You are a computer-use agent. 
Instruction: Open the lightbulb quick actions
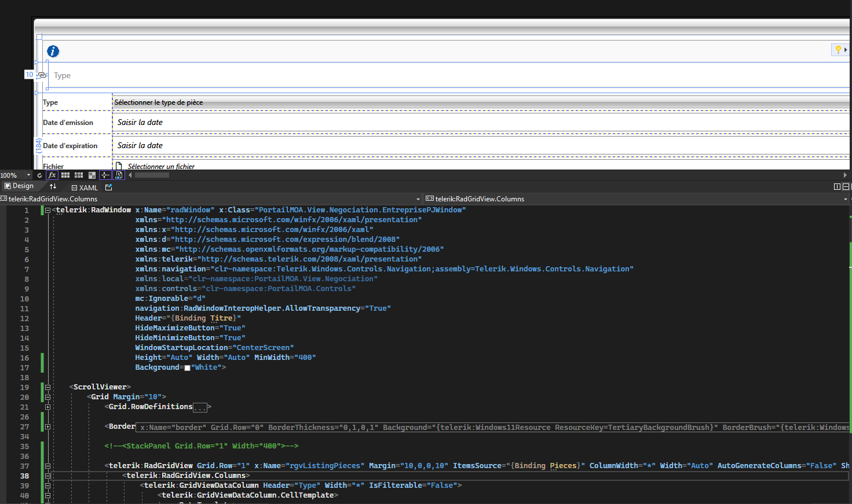pyautogui.click(x=838, y=50)
